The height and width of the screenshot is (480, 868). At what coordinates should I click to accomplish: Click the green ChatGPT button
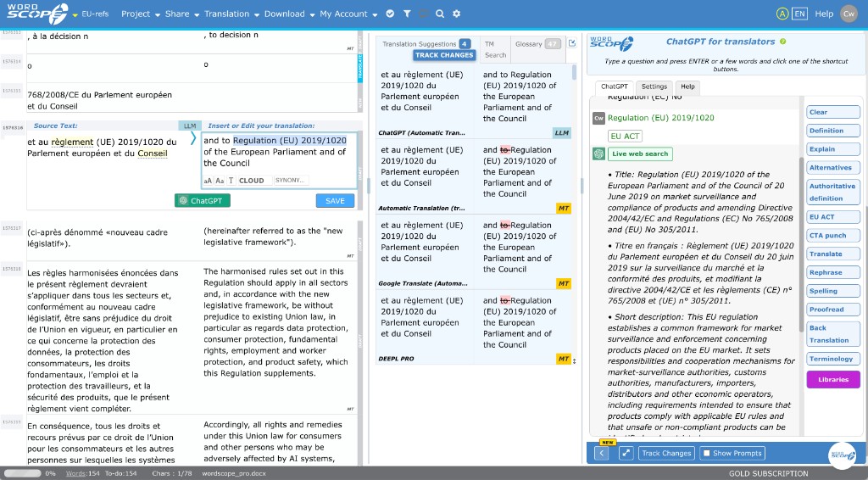202,200
